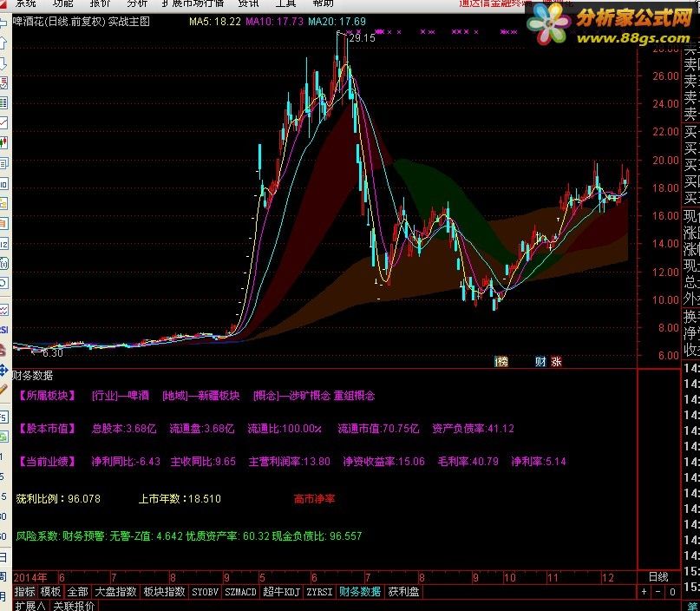Click the 流通市值:70.75亿 value

(x=378, y=429)
